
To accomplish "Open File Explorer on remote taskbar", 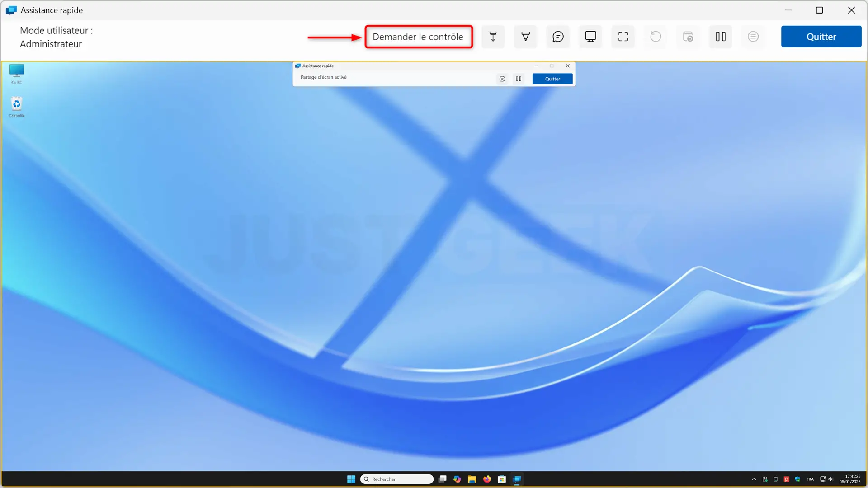I will [x=472, y=479].
